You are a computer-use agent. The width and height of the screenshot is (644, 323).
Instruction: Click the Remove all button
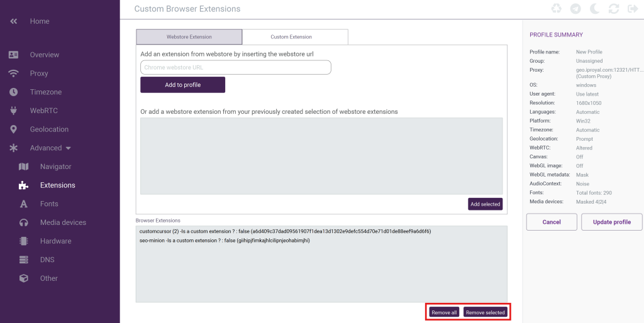coord(444,312)
